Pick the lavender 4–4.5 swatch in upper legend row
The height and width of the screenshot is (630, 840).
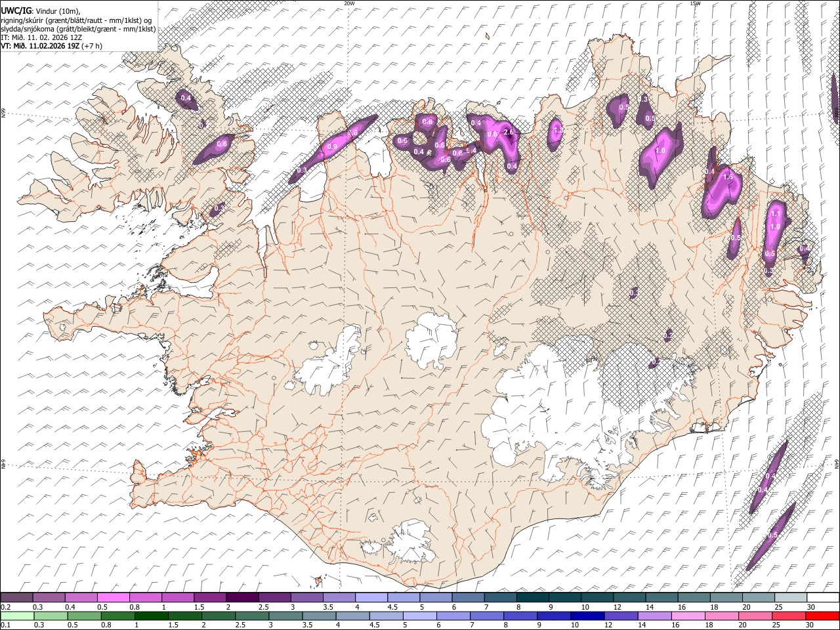pyautogui.click(x=371, y=598)
